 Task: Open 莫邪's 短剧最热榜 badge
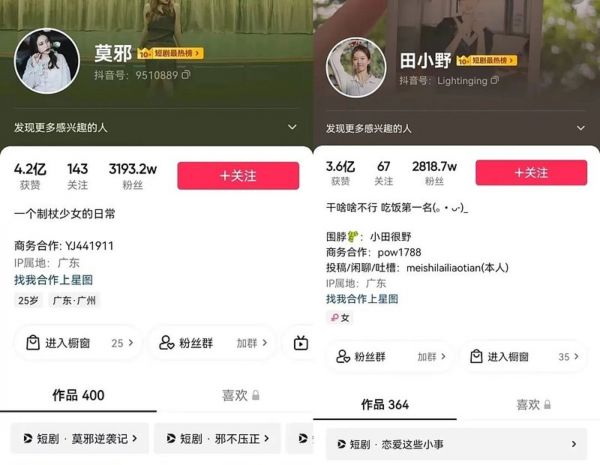170,53
